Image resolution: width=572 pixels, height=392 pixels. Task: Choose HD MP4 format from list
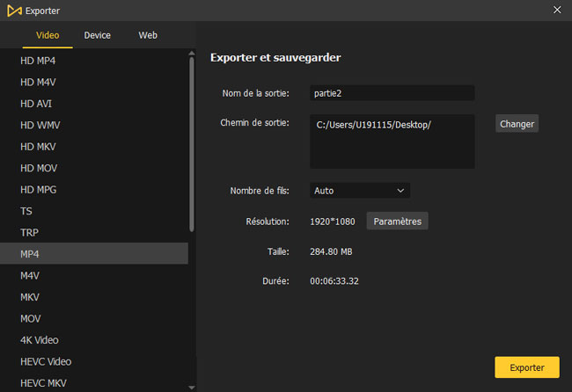[x=37, y=61]
